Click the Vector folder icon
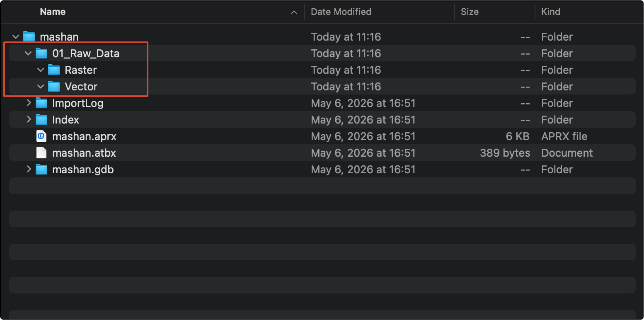The image size is (644, 320). [x=54, y=87]
